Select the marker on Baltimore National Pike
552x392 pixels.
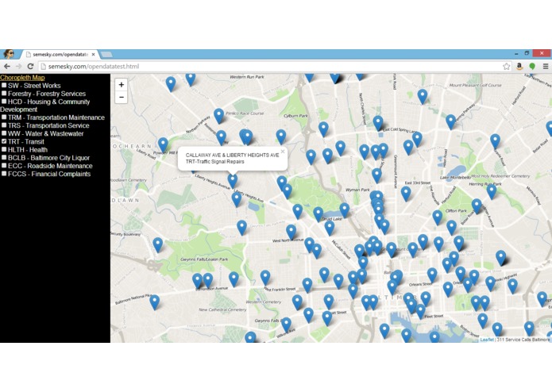point(155,302)
